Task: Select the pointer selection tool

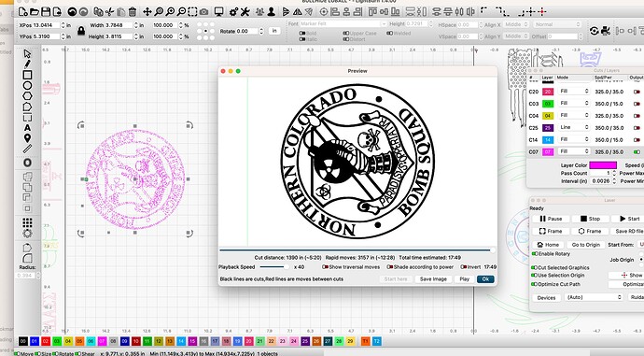Action: 27,54
